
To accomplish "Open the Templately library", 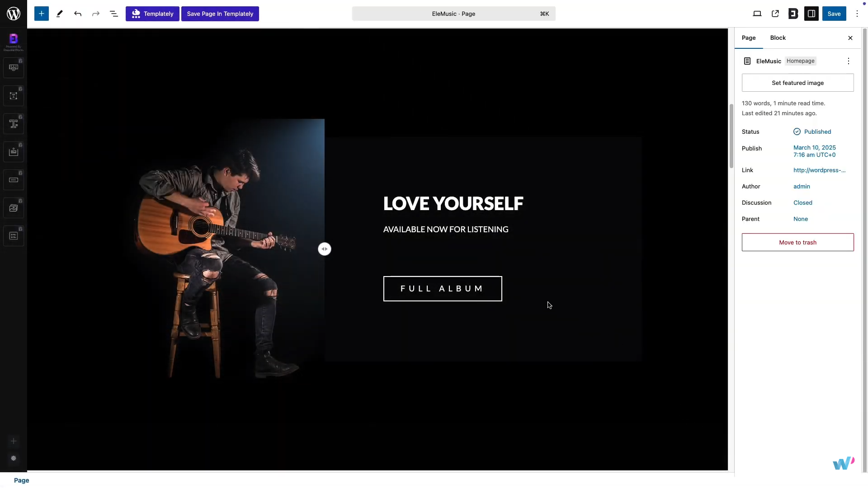I will pyautogui.click(x=152, y=14).
